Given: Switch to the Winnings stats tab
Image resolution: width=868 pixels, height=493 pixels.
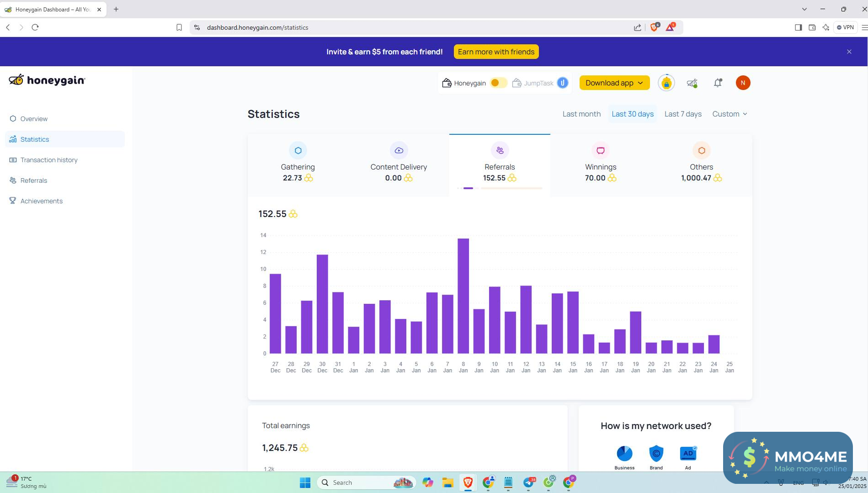Looking at the screenshot, I should point(601,165).
